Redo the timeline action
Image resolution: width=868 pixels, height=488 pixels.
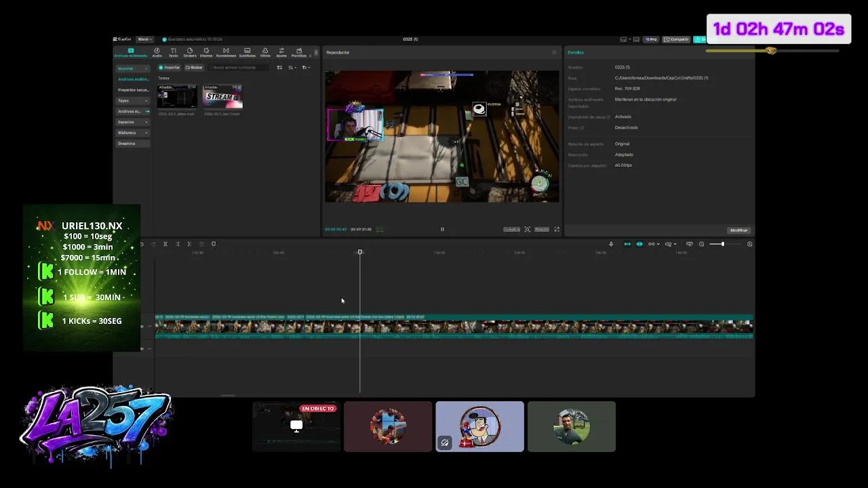(153, 244)
